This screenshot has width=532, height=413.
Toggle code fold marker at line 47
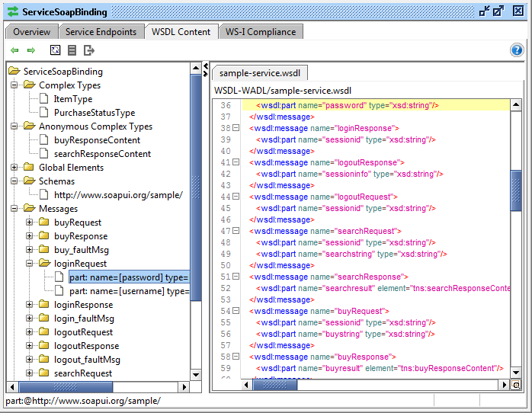click(236, 231)
